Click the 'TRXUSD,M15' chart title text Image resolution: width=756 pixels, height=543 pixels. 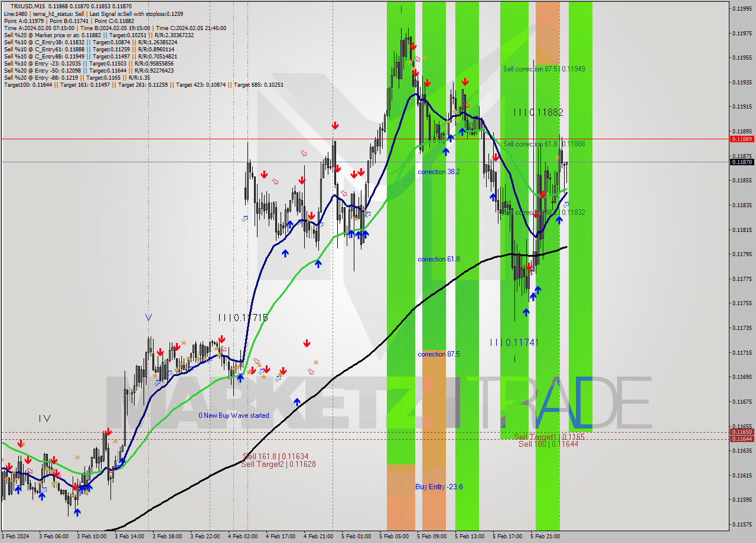coord(29,6)
